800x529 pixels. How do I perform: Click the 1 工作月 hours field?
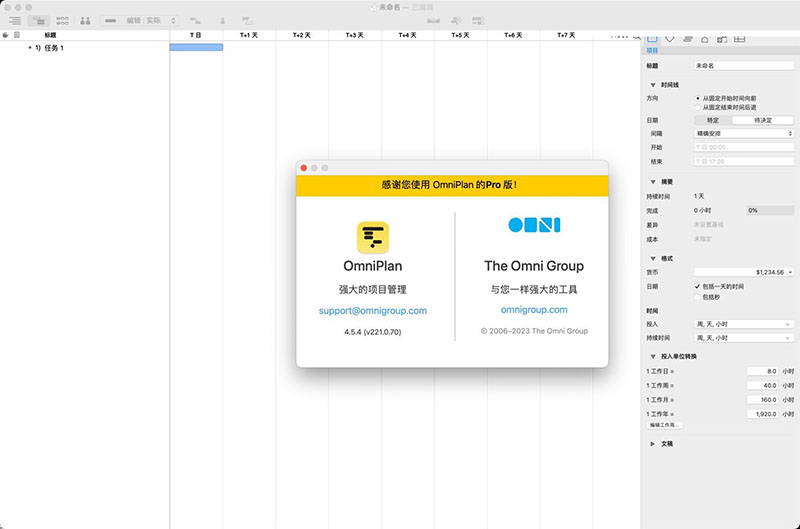point(763,400)
